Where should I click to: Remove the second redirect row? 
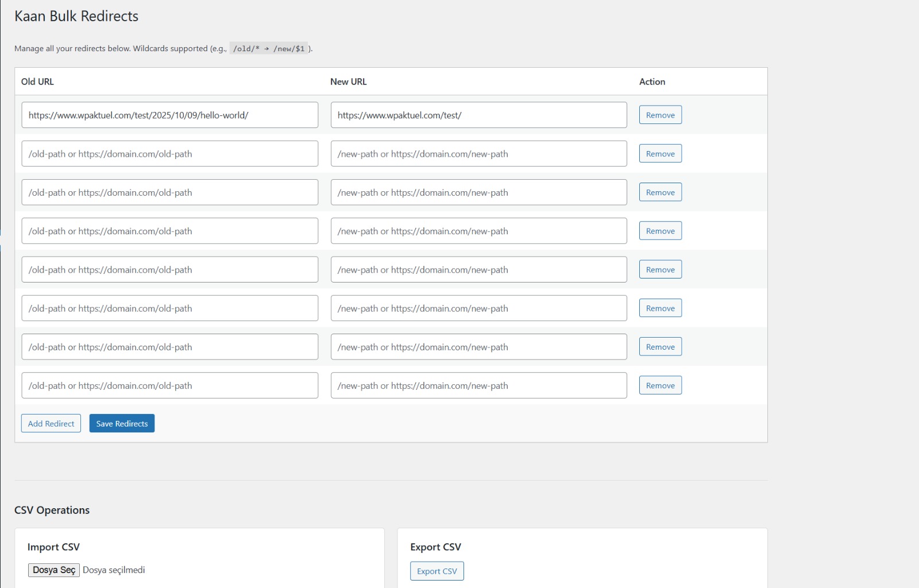(660, 153)
